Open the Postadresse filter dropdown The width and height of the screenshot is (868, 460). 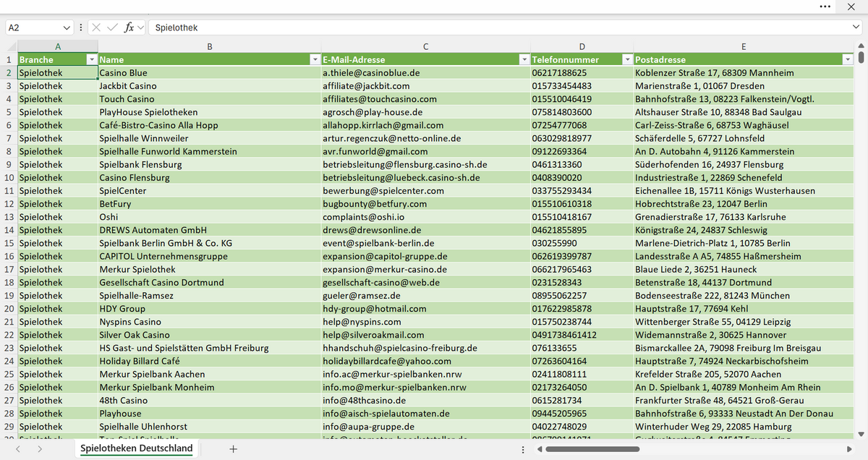848,59
